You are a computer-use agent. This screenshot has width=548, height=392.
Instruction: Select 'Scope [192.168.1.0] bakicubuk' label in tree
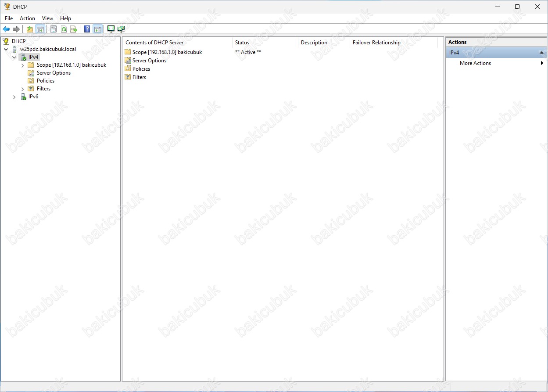(x=72, y=65)
